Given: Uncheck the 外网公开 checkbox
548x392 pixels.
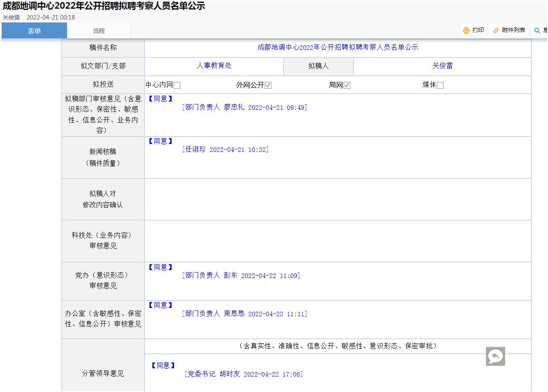Looking at the screenshot, I should tap(268, 85).
